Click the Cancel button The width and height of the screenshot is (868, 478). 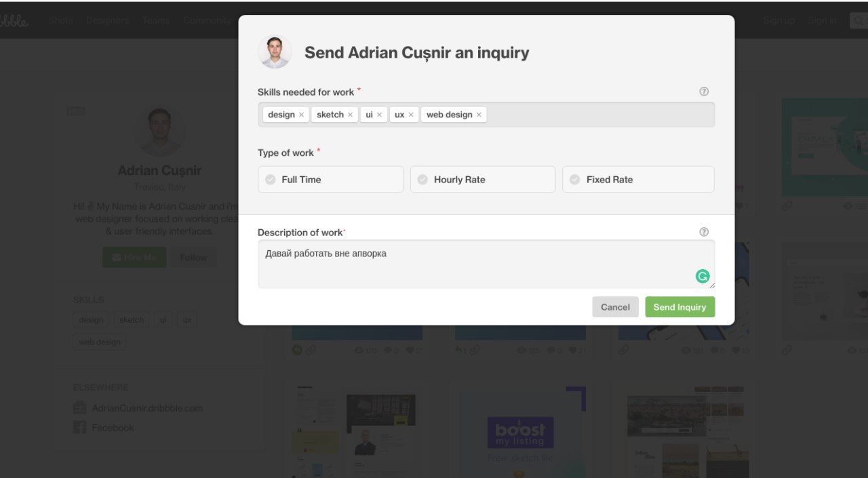coord(615,307)
